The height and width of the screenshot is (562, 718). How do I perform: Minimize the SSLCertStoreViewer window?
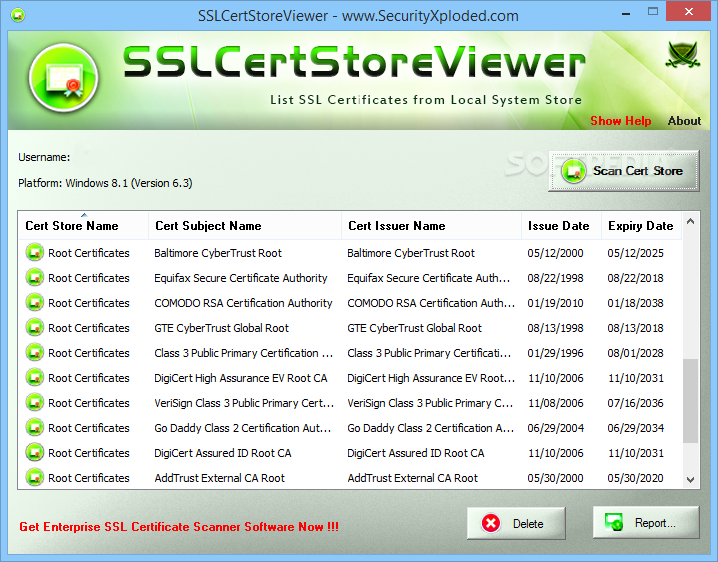pos(626,13)
